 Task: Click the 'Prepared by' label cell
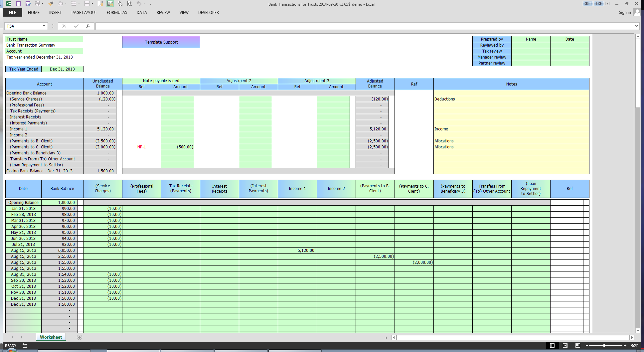(x=492, y=39)
